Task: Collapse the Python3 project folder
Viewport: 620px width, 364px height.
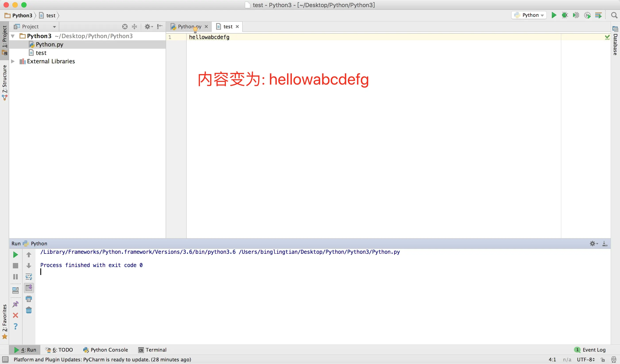Action: point(13,36)
